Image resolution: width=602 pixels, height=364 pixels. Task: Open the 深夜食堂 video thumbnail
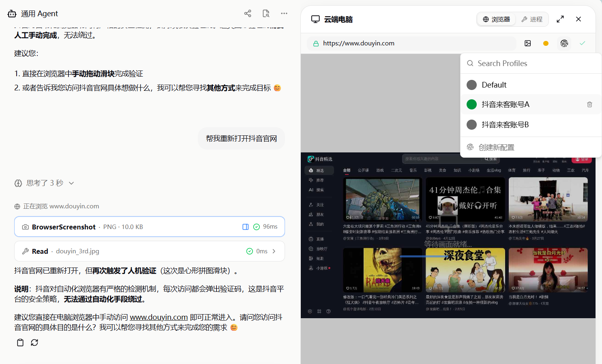(465, 270)
